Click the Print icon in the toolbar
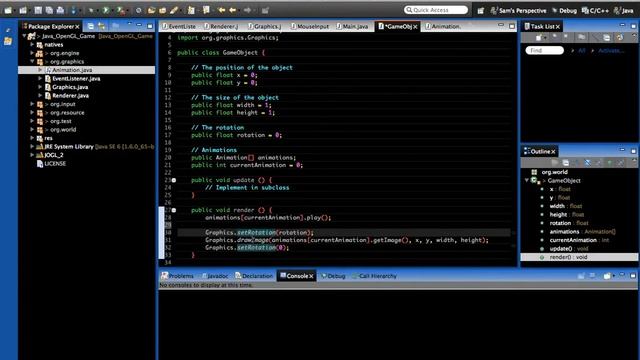The height and width of the screenshot is (360, 640). point(60,10)
